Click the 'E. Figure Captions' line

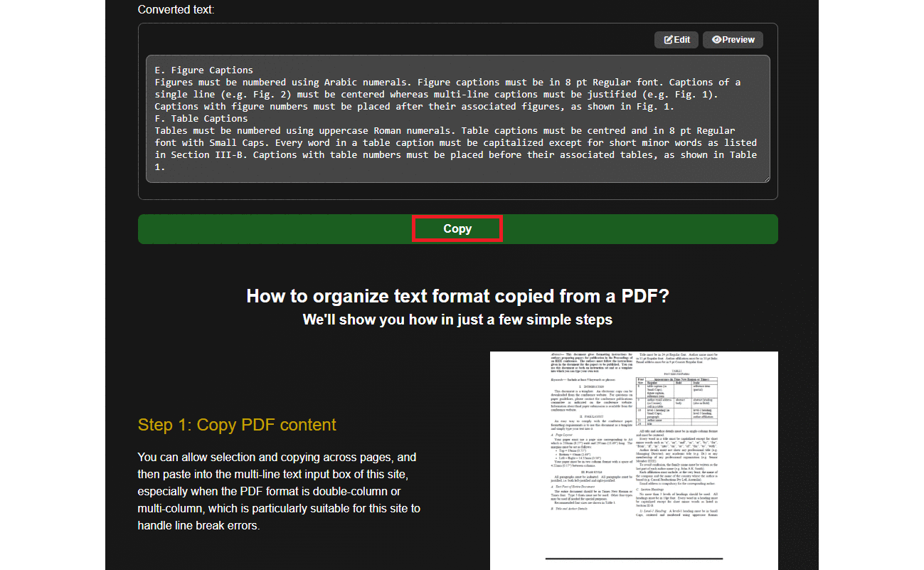tap(203, 70)
